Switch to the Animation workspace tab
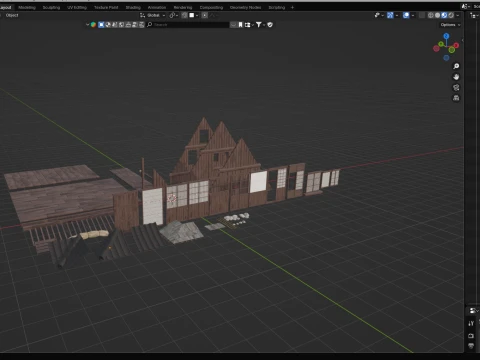This screenshot has width=480, height=360. (157, 7)
